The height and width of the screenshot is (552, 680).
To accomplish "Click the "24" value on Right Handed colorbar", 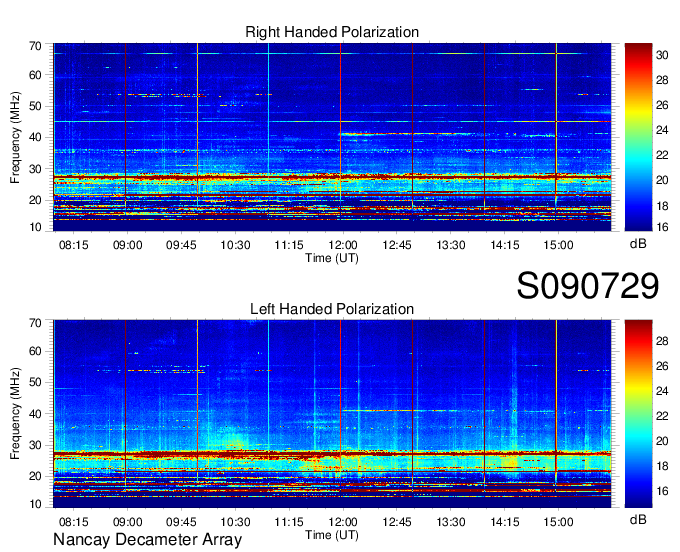I will point(662,130).
